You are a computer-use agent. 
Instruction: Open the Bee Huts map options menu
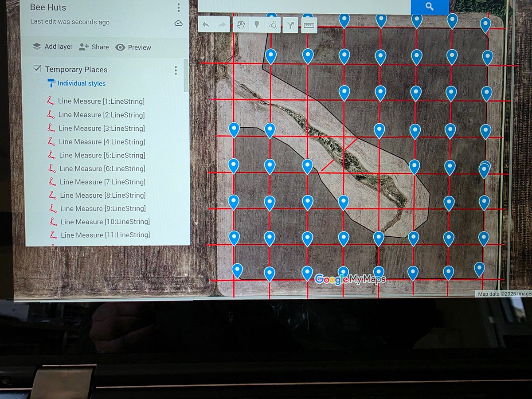tap(178, 8)
